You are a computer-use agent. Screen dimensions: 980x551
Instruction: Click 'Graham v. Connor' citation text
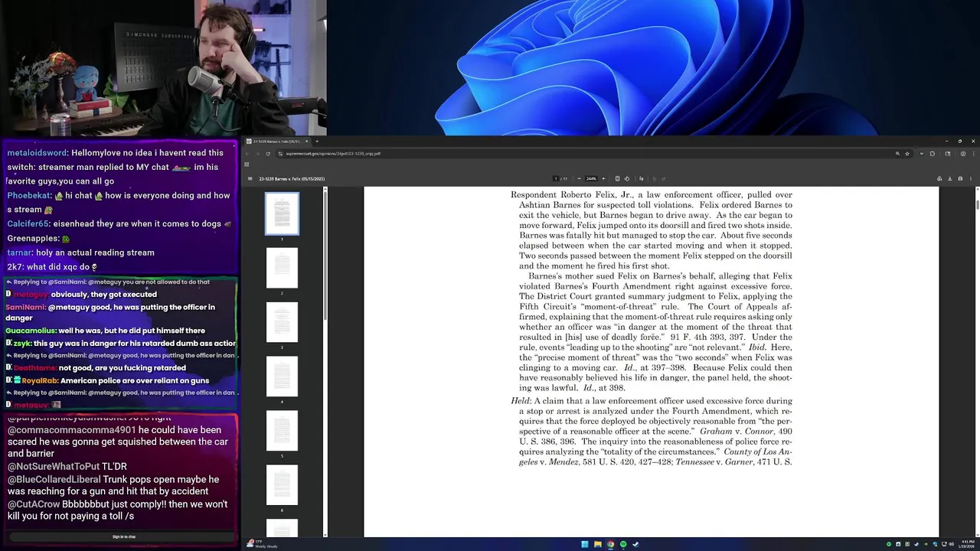(736, 432)
